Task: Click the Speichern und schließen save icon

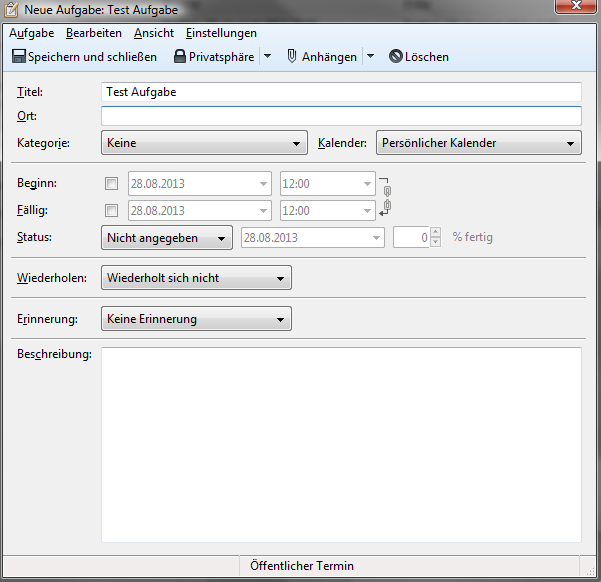Action: [x=18, y=57]
